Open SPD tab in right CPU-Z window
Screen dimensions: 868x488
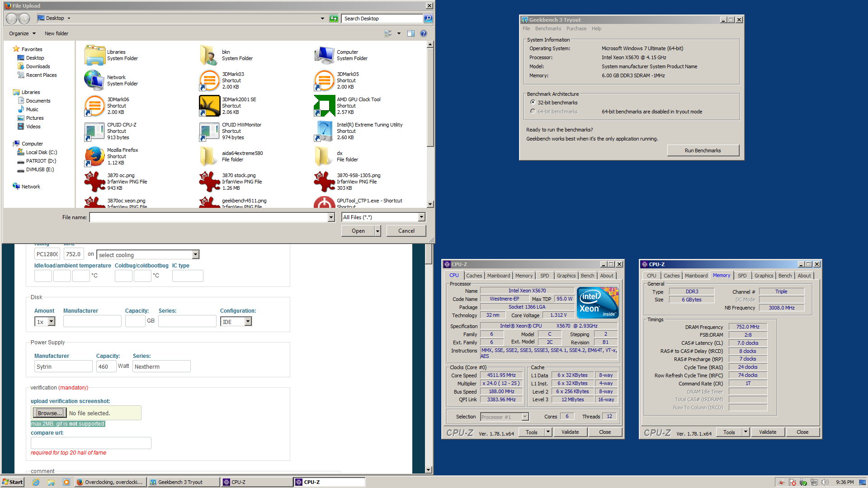[742, 276]
